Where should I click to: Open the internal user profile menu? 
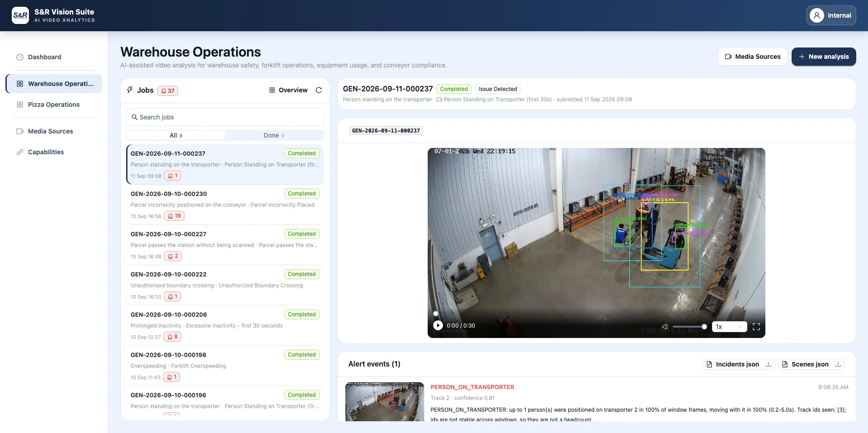(831, 15)
